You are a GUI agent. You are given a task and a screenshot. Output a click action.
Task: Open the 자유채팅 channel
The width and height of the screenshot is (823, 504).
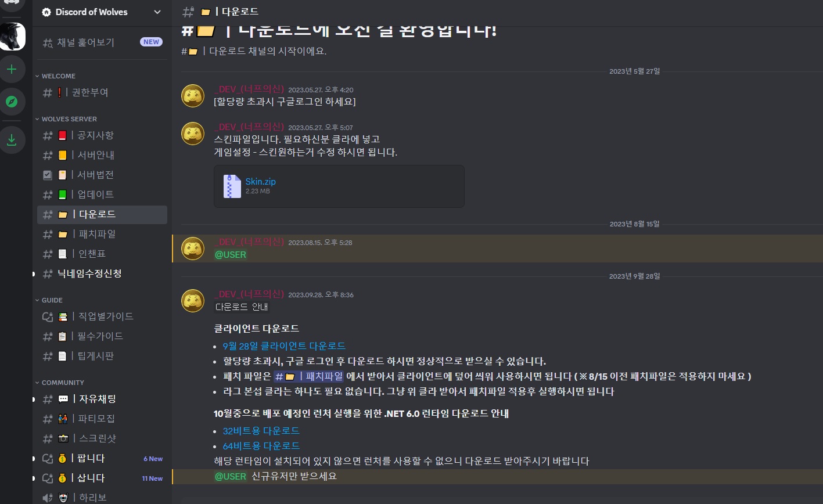pos(102,399)
